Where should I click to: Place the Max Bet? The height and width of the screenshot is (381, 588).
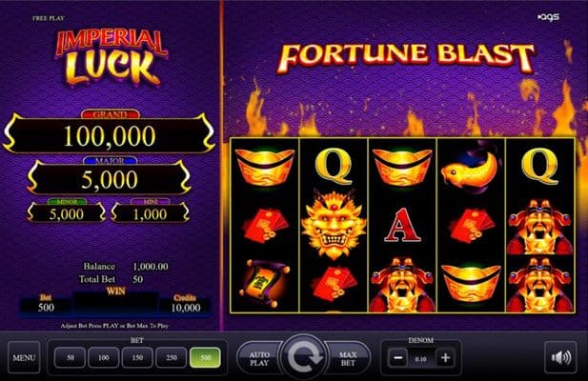coord(348,358)
